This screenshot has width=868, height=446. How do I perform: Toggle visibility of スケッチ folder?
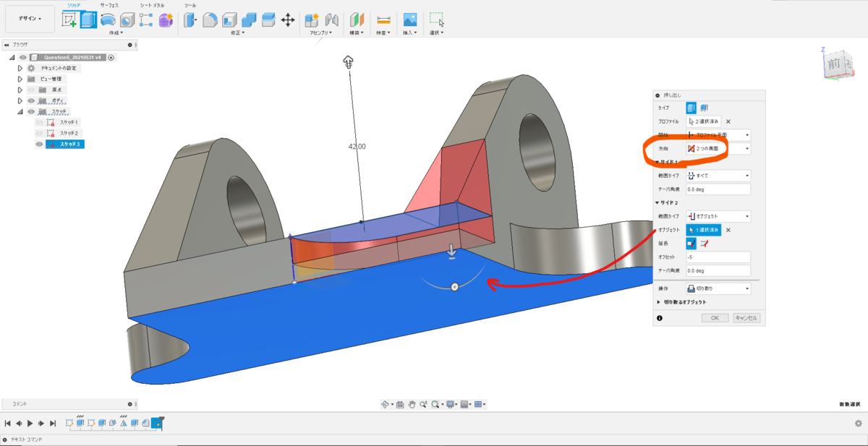(32, 111)
